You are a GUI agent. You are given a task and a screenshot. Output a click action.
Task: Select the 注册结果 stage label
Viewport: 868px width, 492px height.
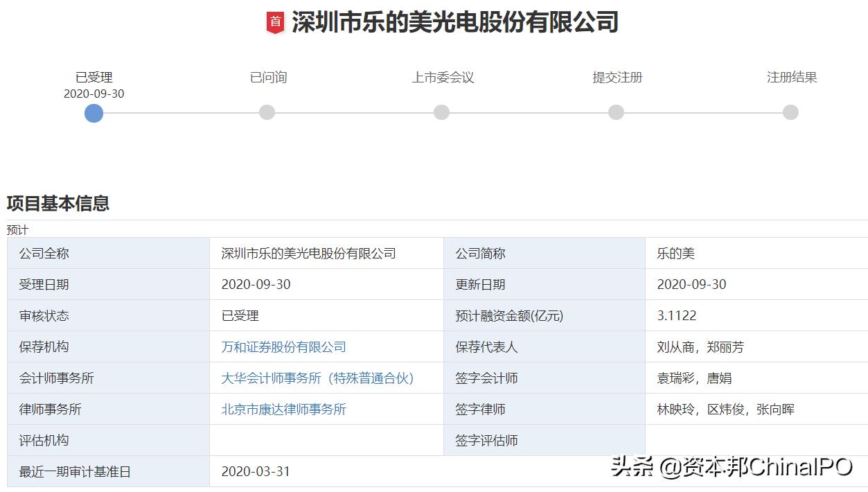click(790, 78)
